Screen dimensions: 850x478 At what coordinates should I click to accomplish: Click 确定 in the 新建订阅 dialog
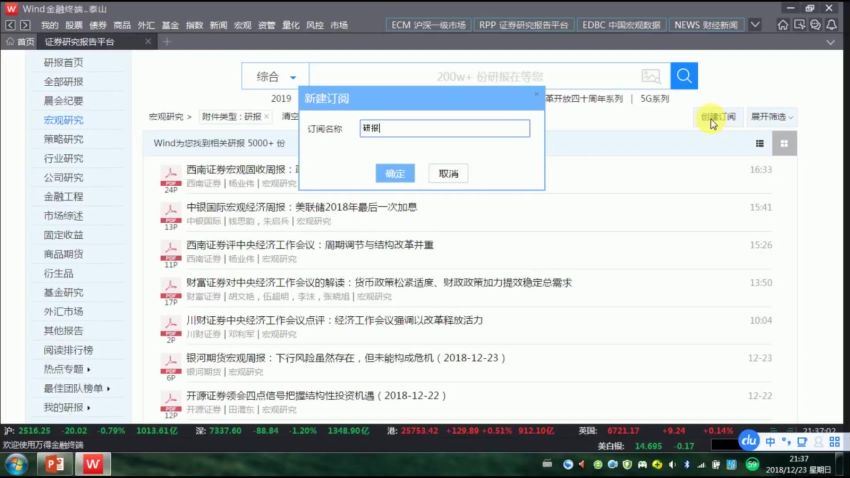pos(394,173)
